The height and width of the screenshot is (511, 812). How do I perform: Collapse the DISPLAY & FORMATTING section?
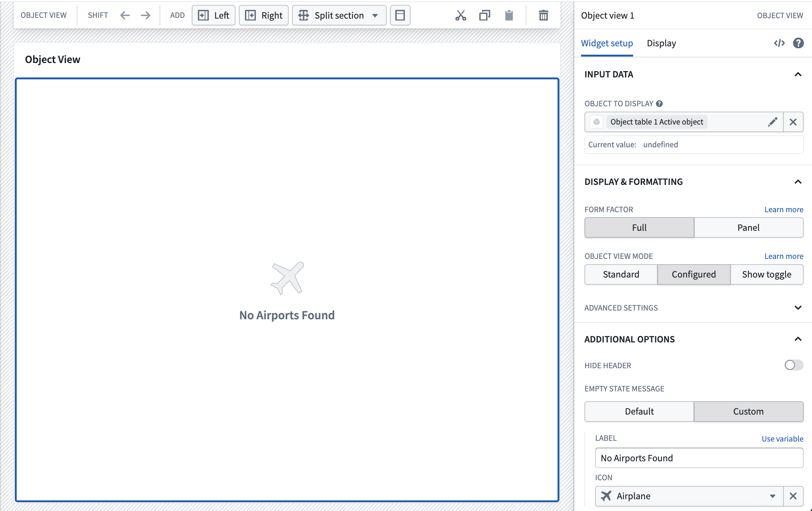798,182
